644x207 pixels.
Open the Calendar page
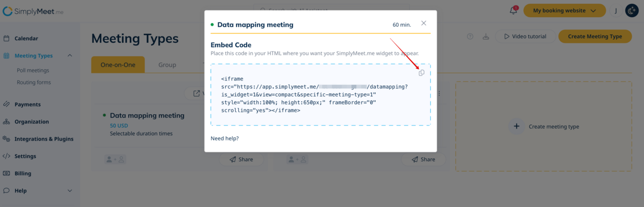[x=26, y=39]
